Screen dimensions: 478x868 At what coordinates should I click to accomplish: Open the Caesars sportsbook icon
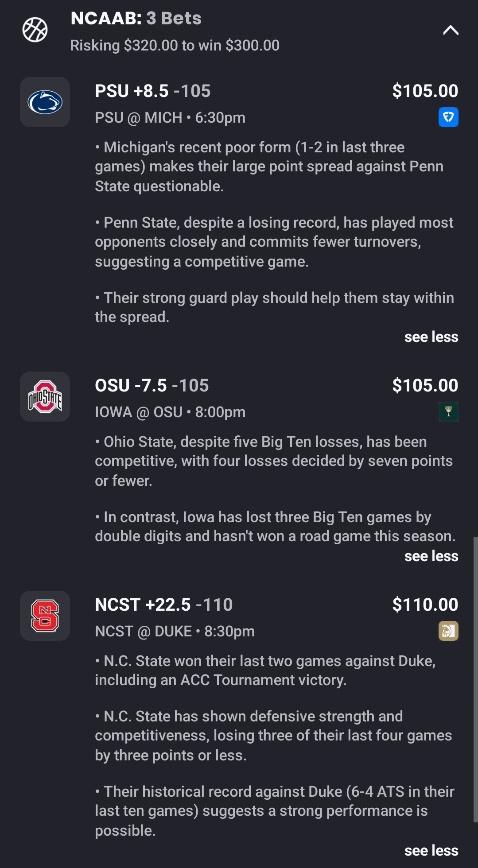[448, 631]
